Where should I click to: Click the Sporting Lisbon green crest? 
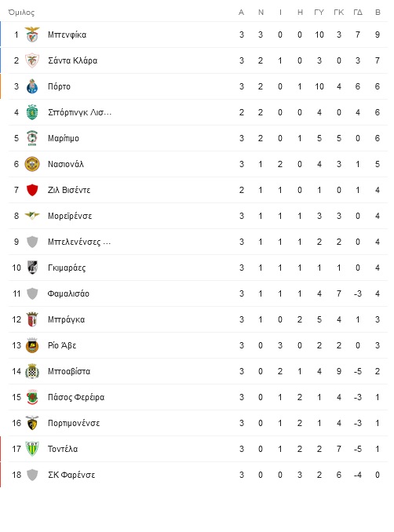(x=32, y=112)
